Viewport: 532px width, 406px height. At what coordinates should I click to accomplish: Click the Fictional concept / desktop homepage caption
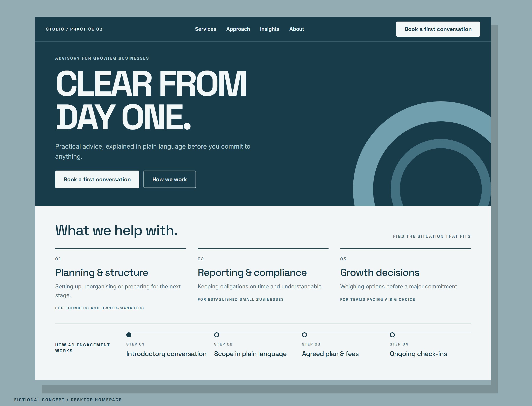tap(68, 400)
